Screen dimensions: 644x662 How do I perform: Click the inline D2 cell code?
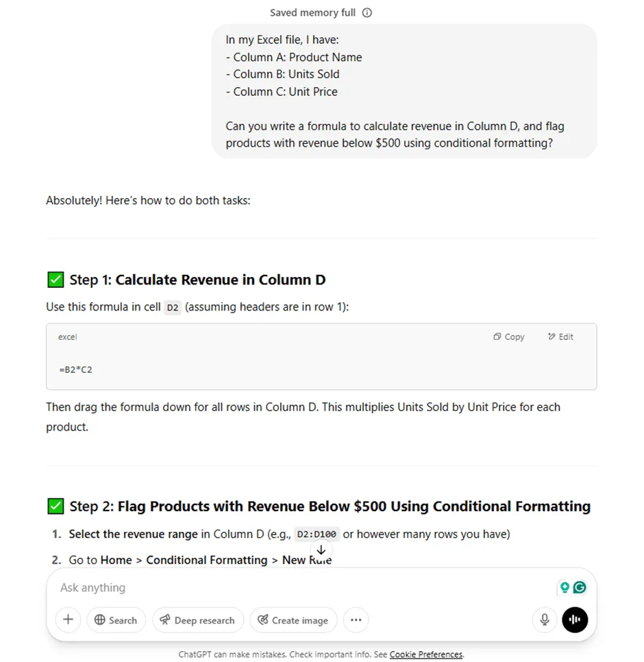[x=173, y=307]
